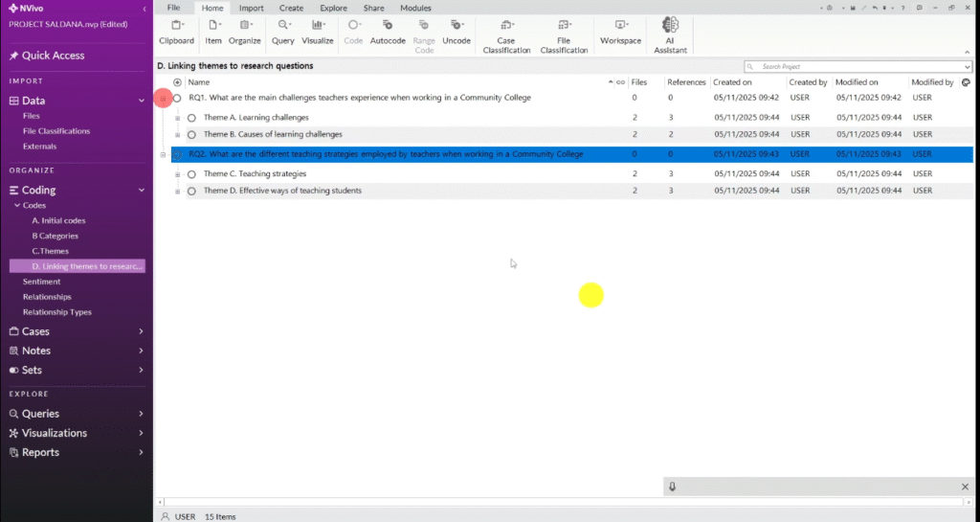The image size is (980, 522).
Task: Click the microphone icon in bottom bar
Action: (673, 487)
